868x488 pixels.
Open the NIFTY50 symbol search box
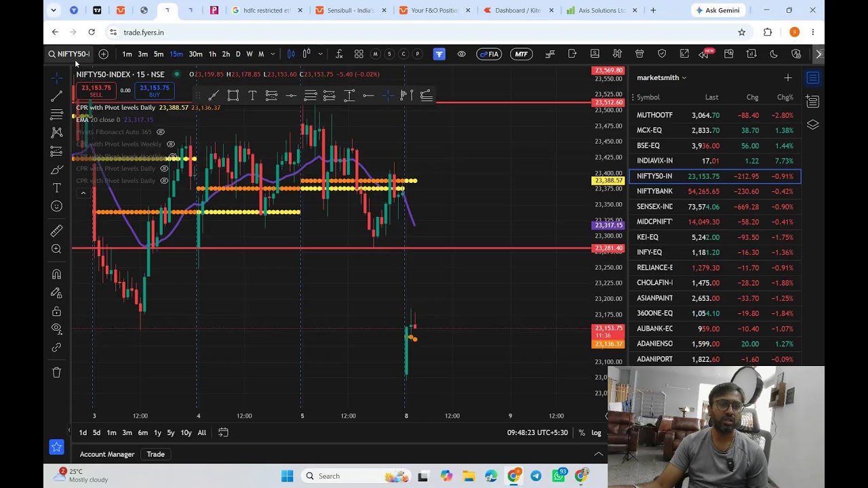pos(69,54)
